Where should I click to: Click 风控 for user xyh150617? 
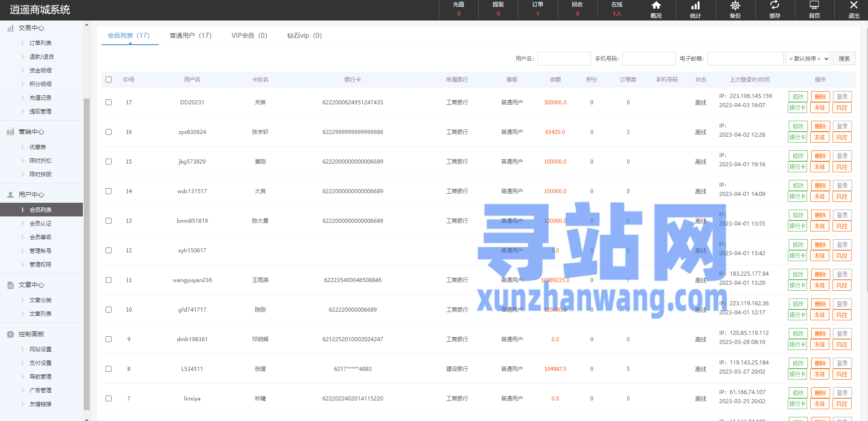point(842,256)
